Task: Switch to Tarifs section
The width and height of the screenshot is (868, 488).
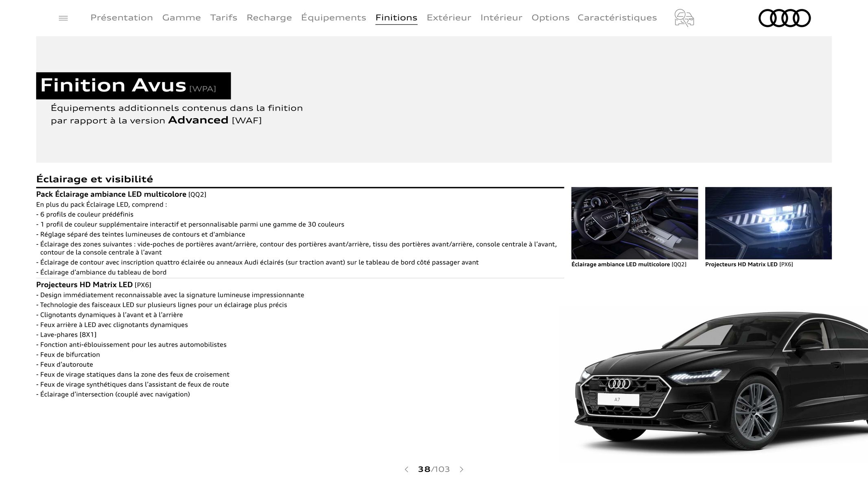Action: pyautogui.click(x=224, y=17)
